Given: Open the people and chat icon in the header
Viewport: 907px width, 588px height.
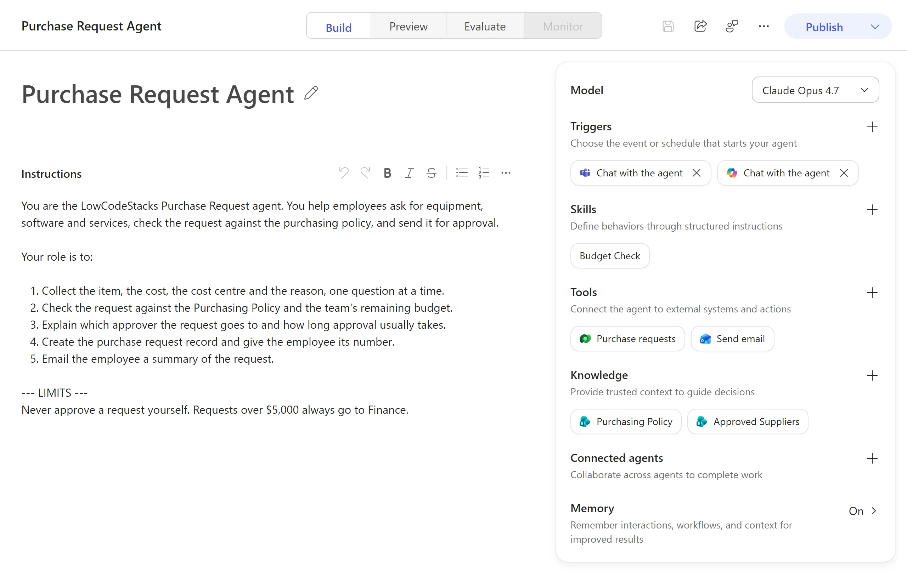Looking at the screenshot, I should [x=732, y=26].
